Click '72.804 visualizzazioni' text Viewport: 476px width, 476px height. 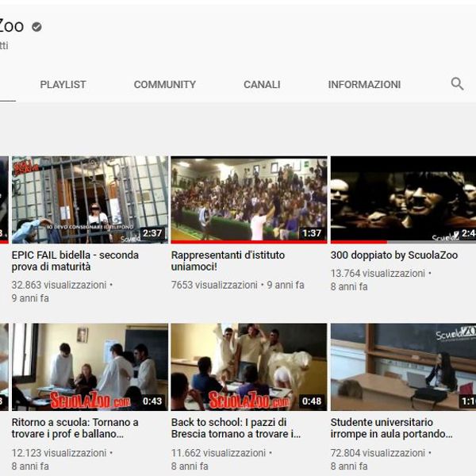pyautogui.click(x=378, y=453)
